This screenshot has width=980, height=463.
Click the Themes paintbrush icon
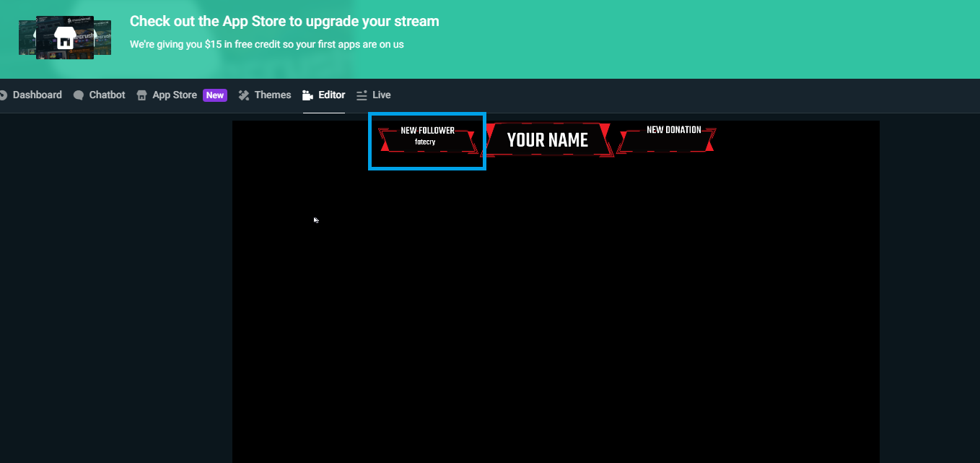(244, 95)
